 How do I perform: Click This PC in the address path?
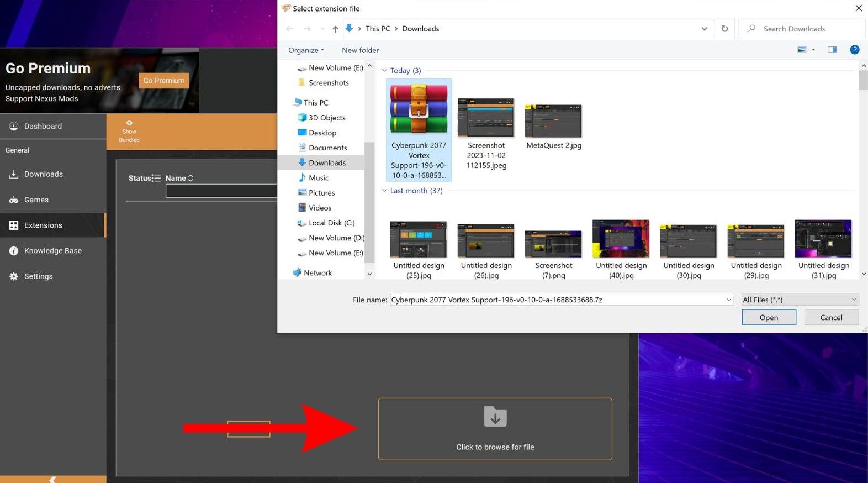pyautogui.click(x=378, y=29)
